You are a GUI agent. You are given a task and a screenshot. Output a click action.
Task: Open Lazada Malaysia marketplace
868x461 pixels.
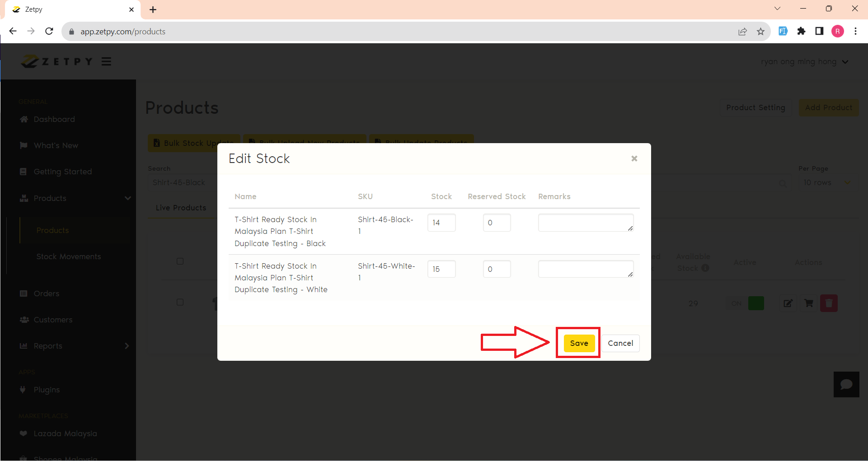[65, 433]
